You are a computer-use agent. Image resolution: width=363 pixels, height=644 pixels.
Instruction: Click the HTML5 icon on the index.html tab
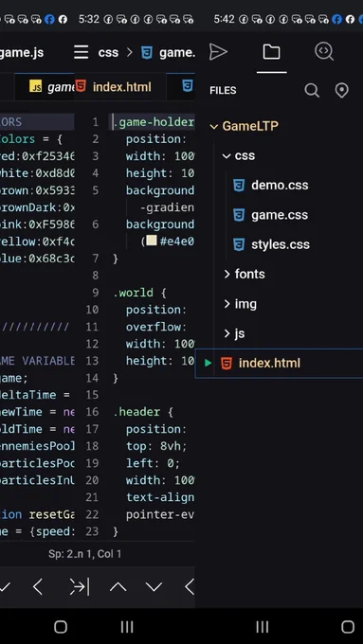pyautogui.click(x=81, y=87)
